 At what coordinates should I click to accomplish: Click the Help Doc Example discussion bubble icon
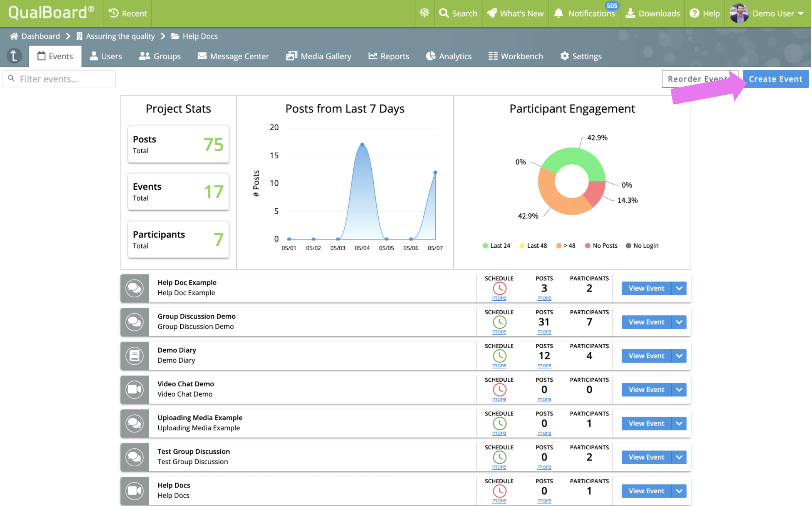(134, 288)
